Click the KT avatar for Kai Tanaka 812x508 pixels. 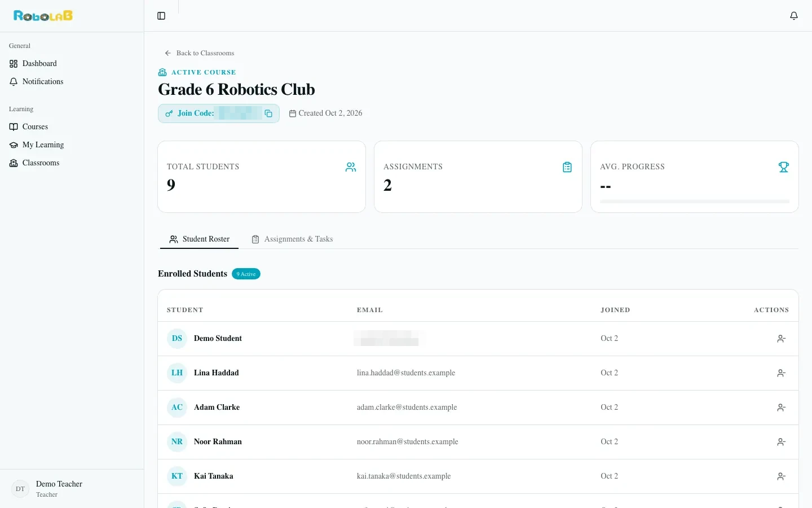pyautogui.click(x=177, y=476)
